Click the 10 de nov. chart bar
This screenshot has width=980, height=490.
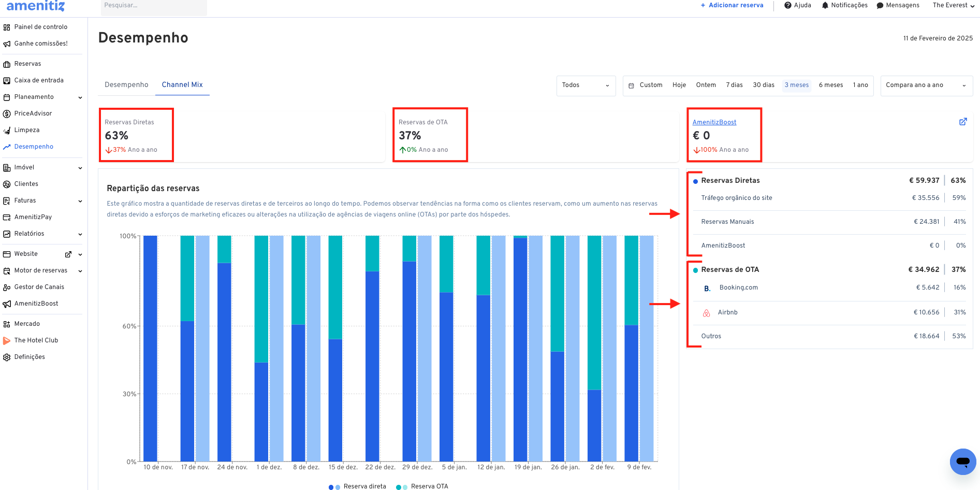(x=150, y=349)
